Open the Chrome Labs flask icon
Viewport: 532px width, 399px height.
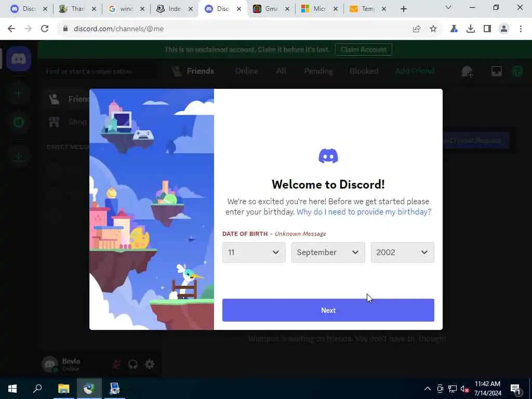[454, 29]
